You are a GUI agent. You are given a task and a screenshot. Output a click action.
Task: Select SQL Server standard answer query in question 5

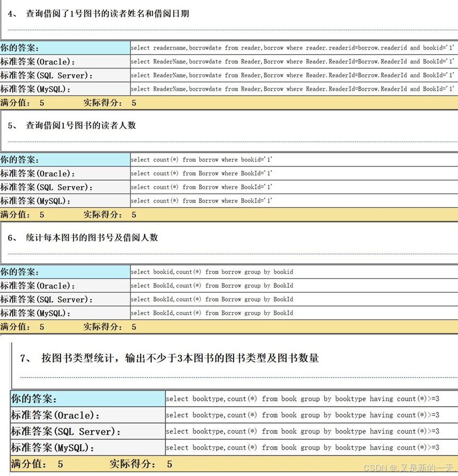tap(201, 187)
